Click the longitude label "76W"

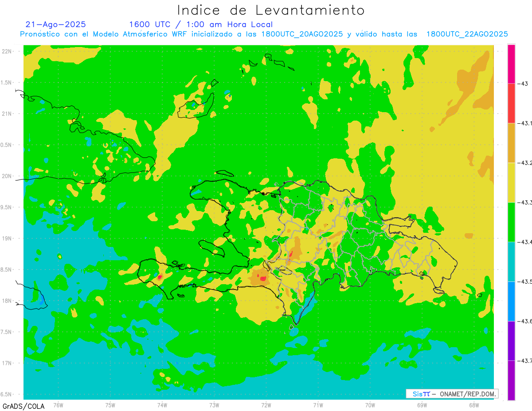pyautogui.click(x=58, y=405)
